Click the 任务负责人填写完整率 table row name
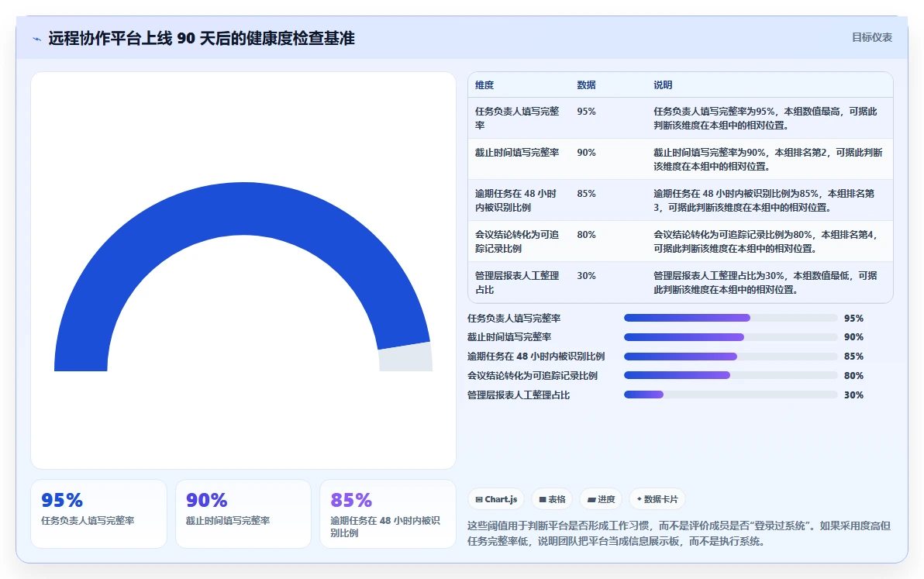Image resolution: width=924 pixels, height=579 pixels. pos(519,119)
